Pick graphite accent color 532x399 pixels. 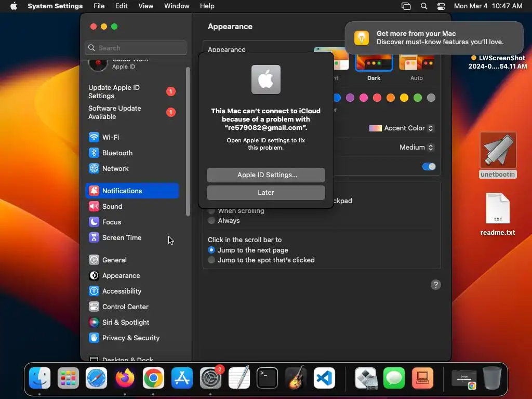pos(431,98)
